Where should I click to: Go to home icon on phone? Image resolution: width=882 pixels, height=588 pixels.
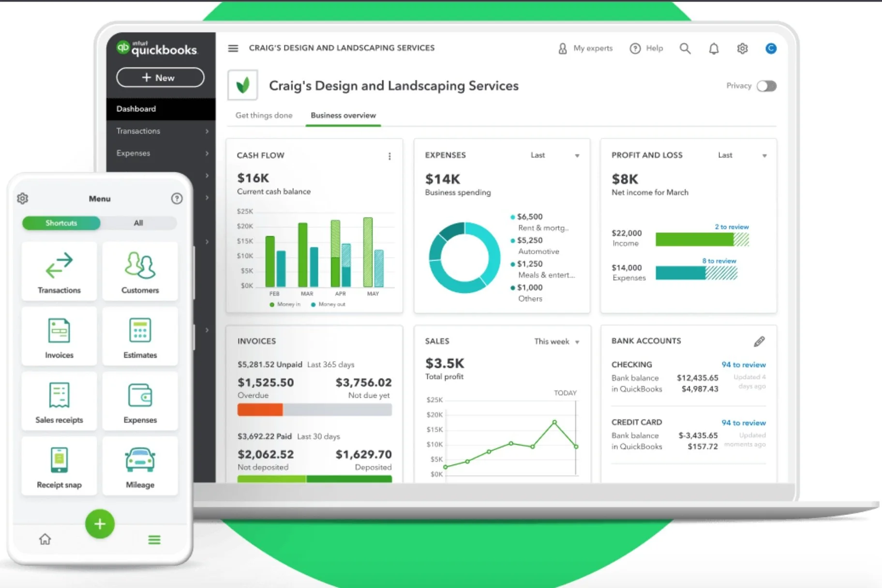45,539
